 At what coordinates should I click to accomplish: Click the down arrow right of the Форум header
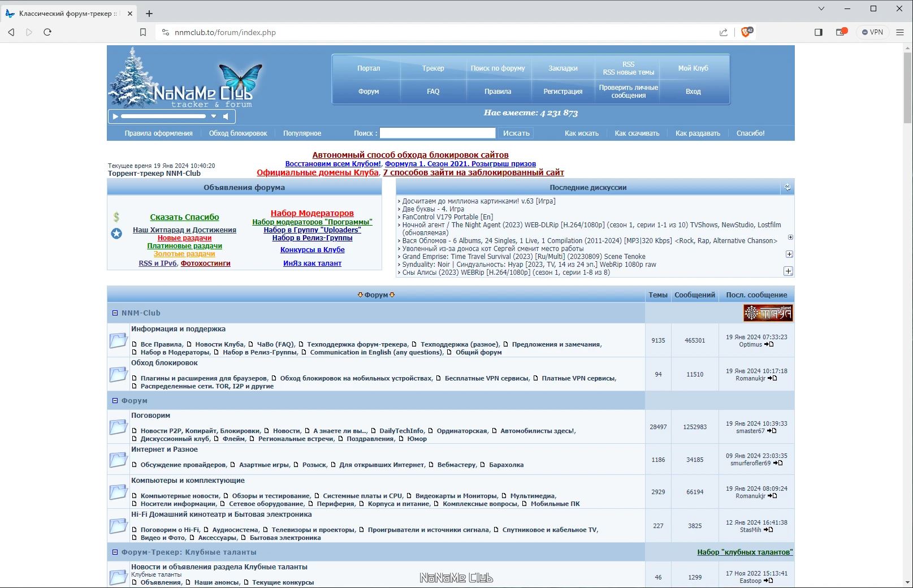(x=392, y=295)
